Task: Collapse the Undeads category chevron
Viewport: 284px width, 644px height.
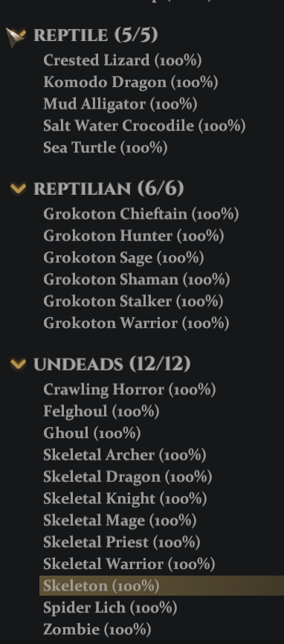Action: (x=18, y=364)
